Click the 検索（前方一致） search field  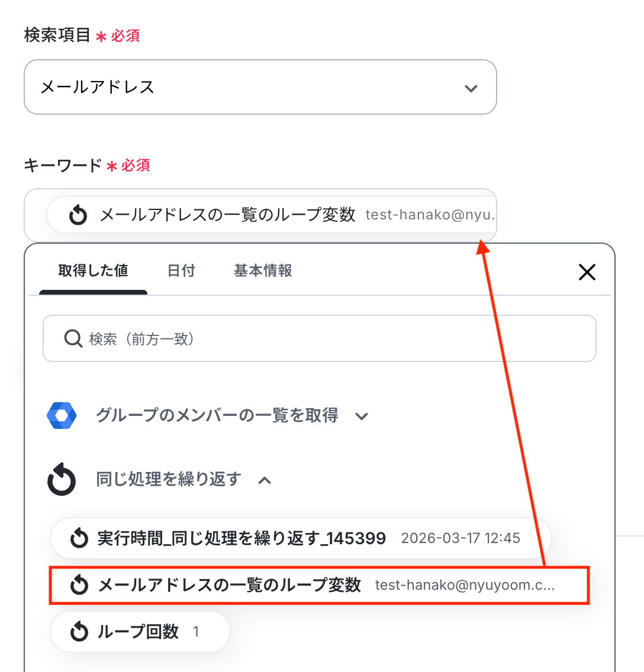[320, 338]
